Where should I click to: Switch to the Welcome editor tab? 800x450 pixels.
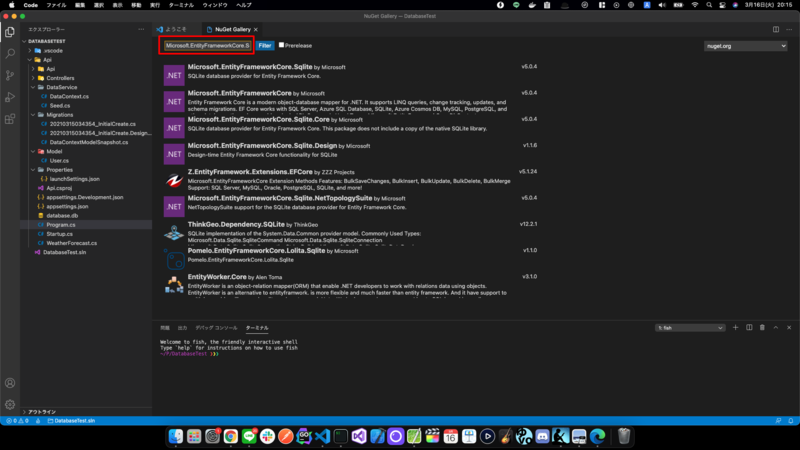(x=176, y=30)
